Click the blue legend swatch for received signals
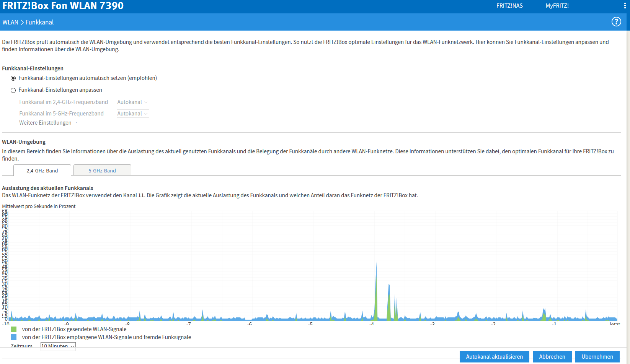 (x=14, y=337)
